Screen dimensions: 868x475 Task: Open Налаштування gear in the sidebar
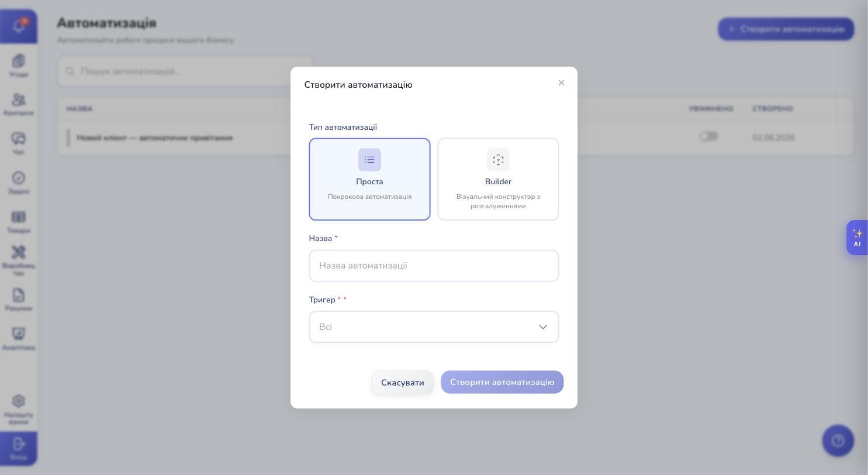[19, 409]
